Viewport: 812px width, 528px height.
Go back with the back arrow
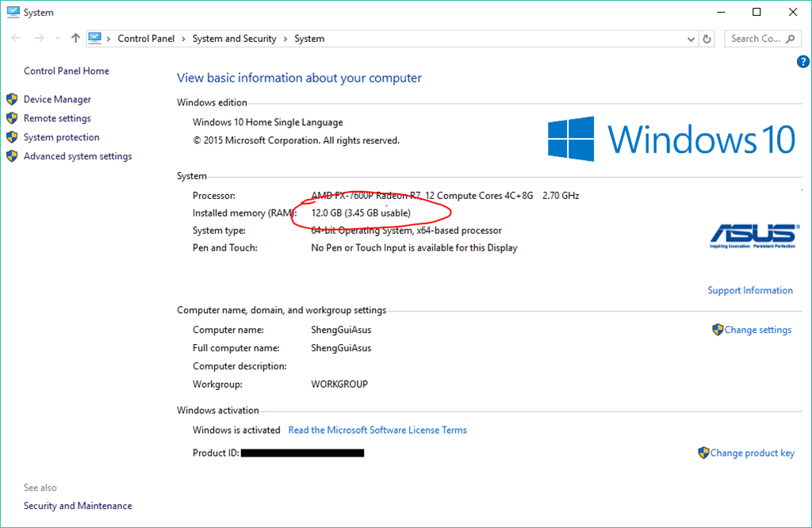[16, 38]
